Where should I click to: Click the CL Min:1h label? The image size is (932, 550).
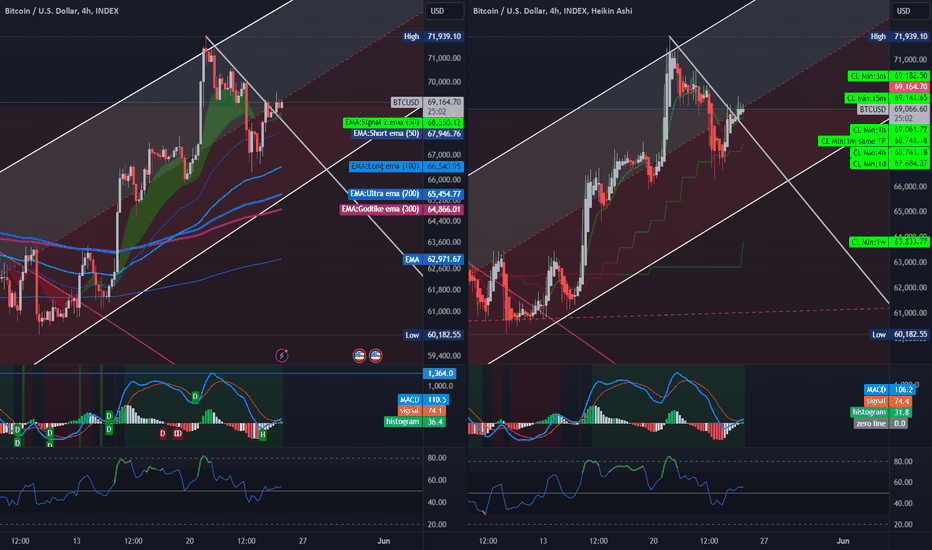[x=889, y=130]
